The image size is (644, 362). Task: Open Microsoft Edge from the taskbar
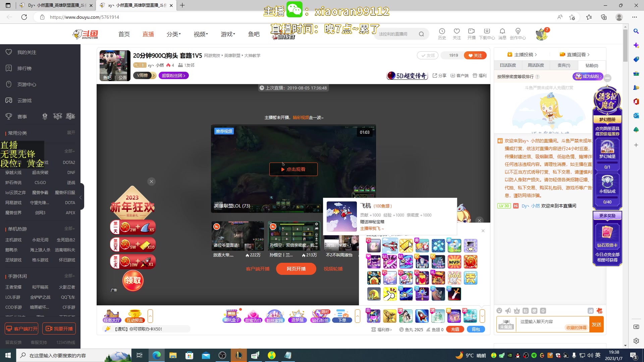coord(157,355)
